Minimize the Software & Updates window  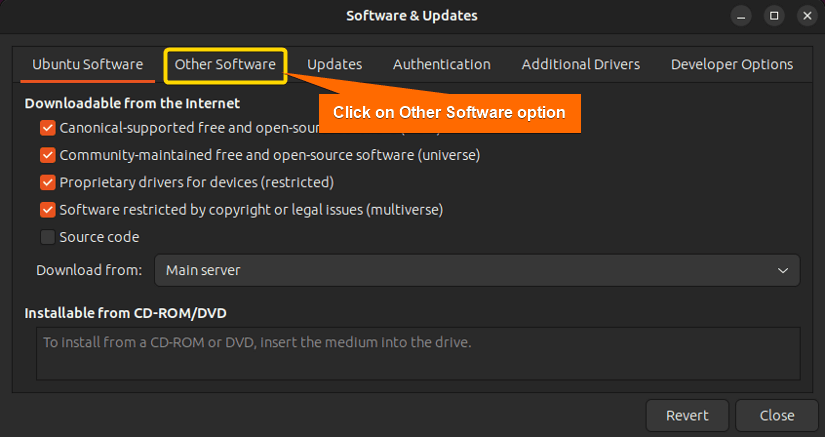point(741,16)
